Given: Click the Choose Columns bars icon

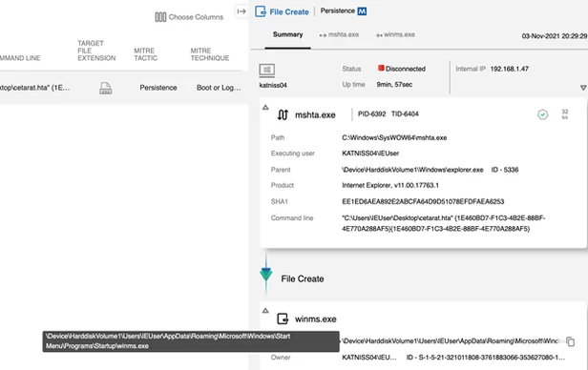Looking at the screenshot, I should tap(160, 17).
